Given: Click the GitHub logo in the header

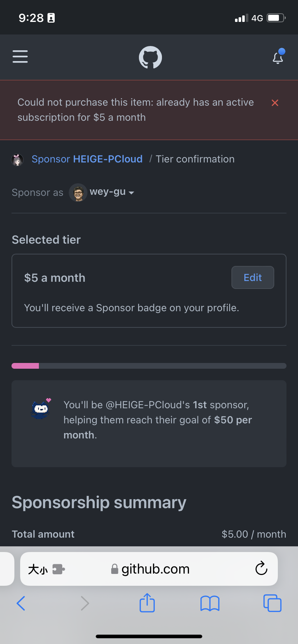Looking at the screenshot, I should pyautogui.click(x=150, y=57).
